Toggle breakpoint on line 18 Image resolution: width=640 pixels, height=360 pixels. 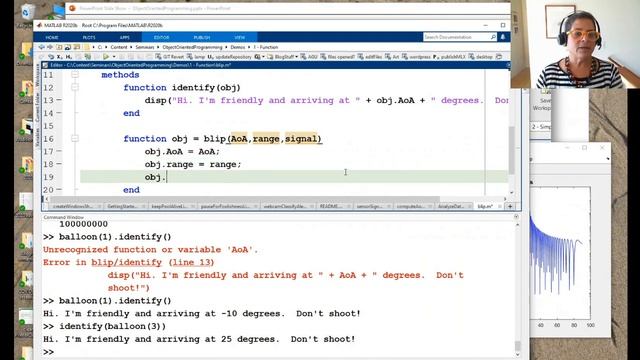tap(59, 164)
